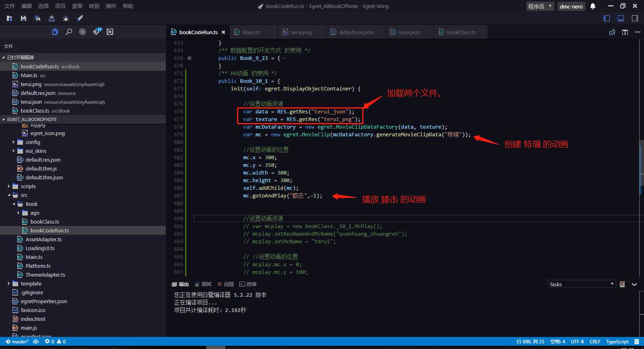
Task: Click the find-in-files editor action icon
Action: 612,32
